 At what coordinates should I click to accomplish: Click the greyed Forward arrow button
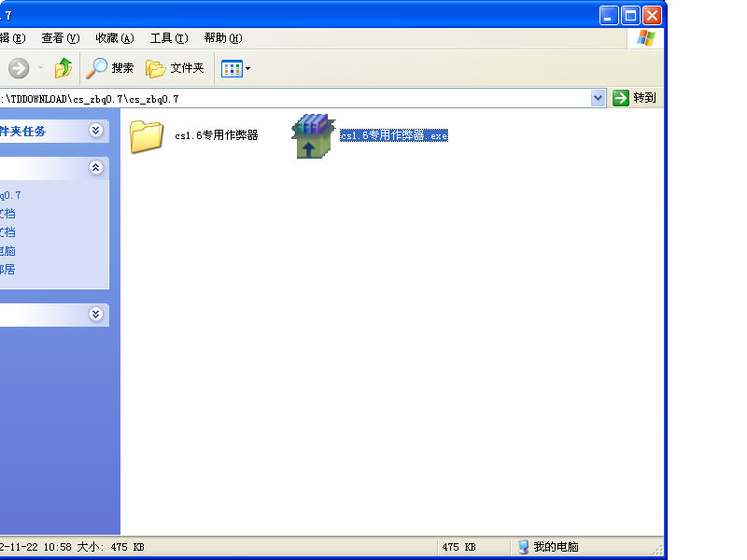click(19, 68)
